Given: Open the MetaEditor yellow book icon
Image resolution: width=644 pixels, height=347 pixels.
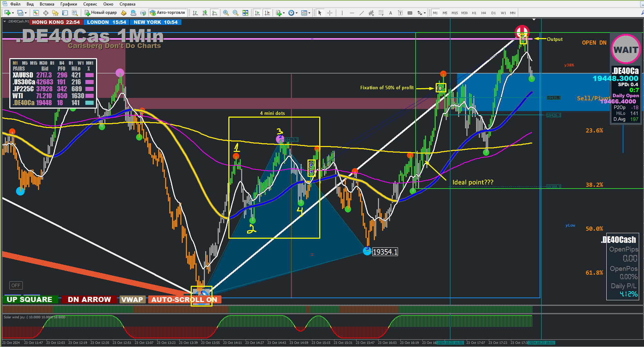Looking at the screenshot, I should coord(124,13).
